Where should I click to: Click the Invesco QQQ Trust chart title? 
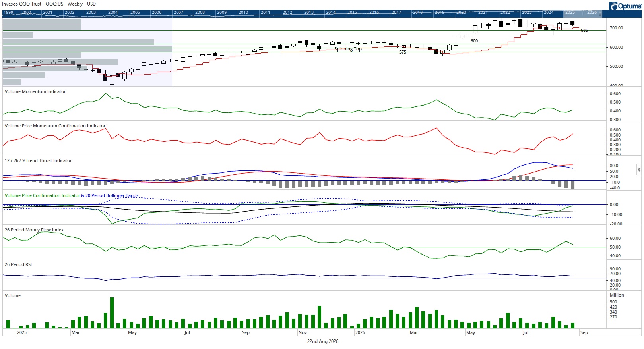[x=49, y=4]
